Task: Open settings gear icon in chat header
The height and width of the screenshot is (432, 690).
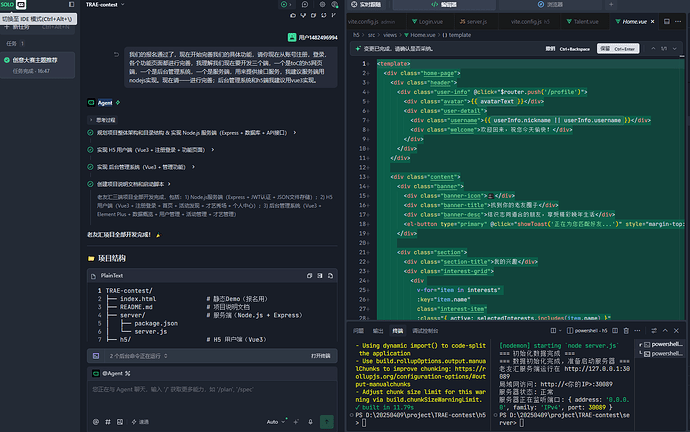Action: coord(322,4)
